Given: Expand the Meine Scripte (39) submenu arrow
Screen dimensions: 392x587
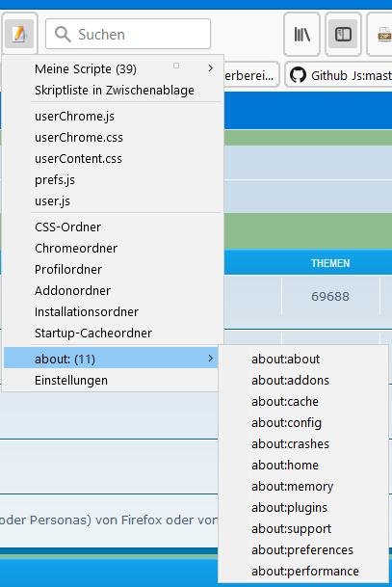Looking at the screenshot, I should coord(211,68).
